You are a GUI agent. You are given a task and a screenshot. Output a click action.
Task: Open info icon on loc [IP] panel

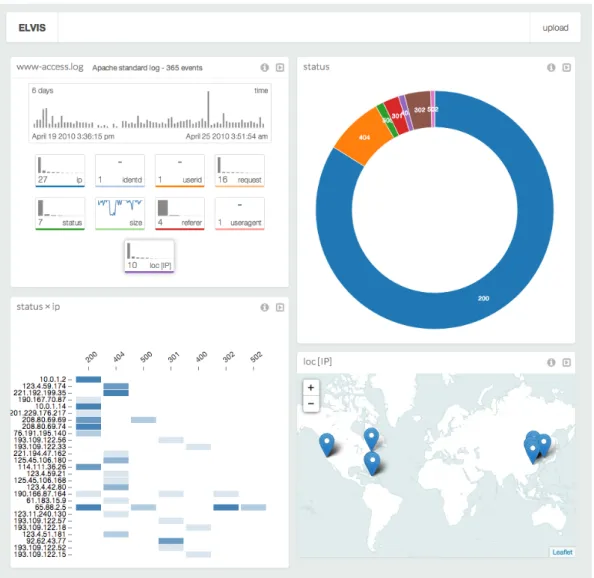551,362
